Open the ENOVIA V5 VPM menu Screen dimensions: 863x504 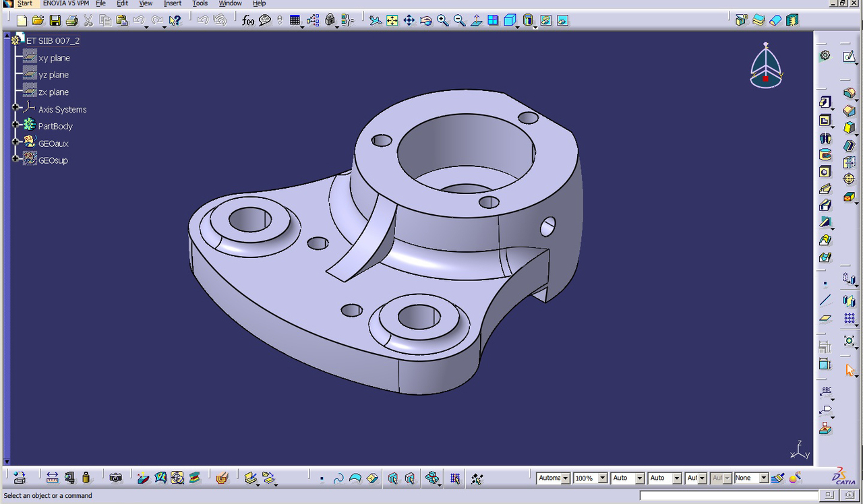[x=66, y=3]
